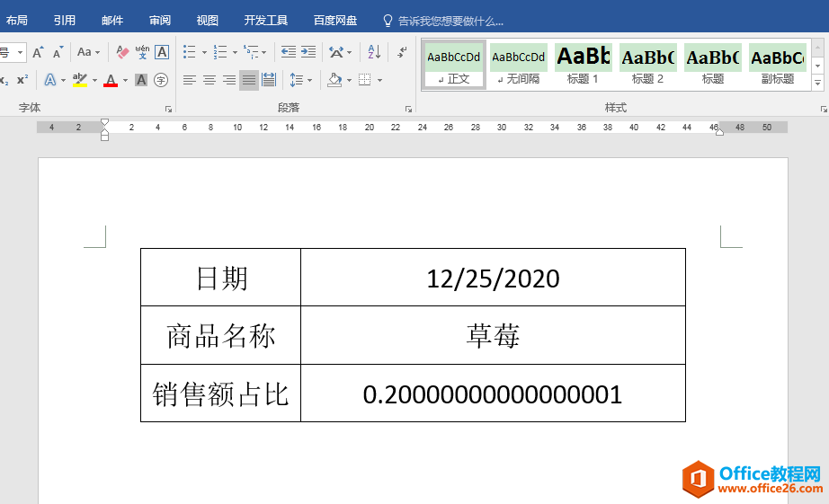This screenshot has width=829, height=504.
Task: Go to 视图 tab
Action: tap(207, 21)
